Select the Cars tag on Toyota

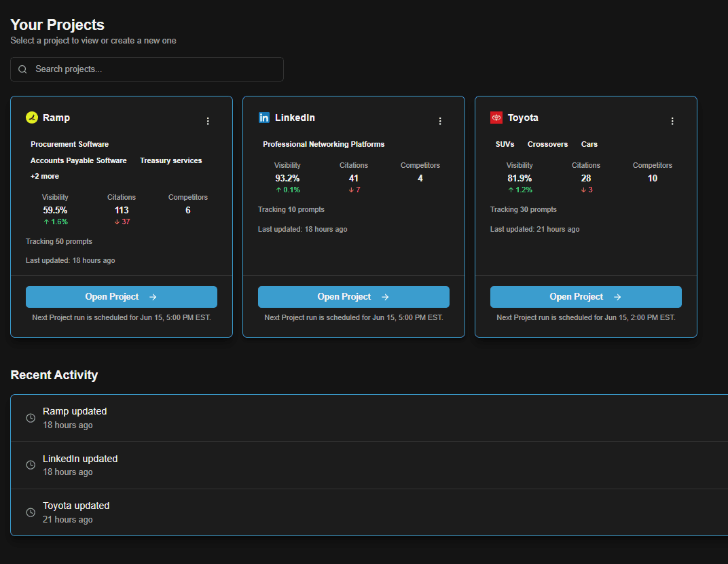[589, 144]
